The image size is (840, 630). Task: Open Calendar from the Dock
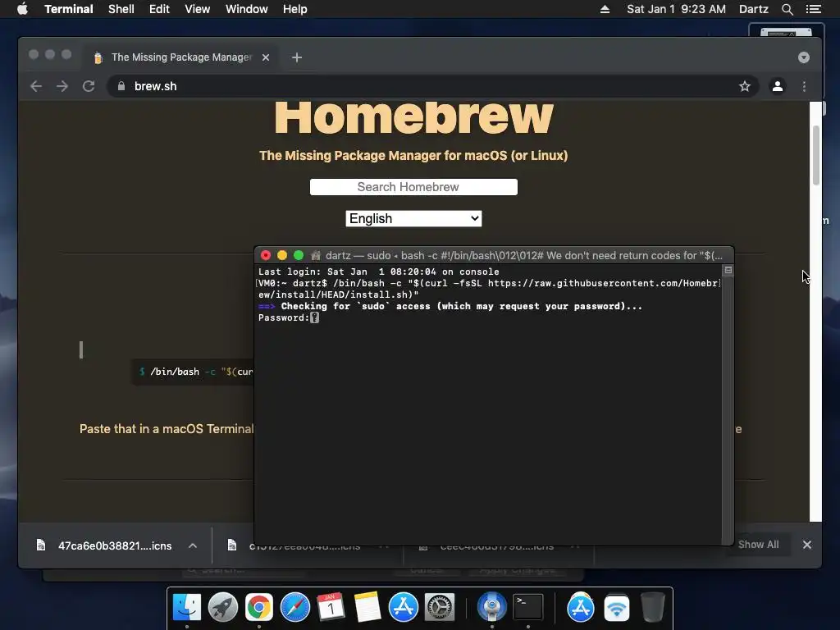[x=331, y=608]
